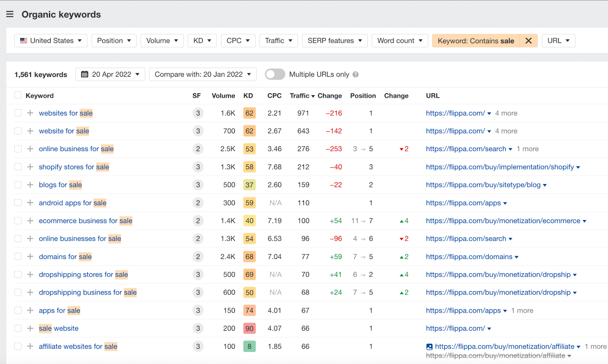Expand the plus icon for website for sale
This screenshot has width=608, height=364.
(x=30, y=131)
